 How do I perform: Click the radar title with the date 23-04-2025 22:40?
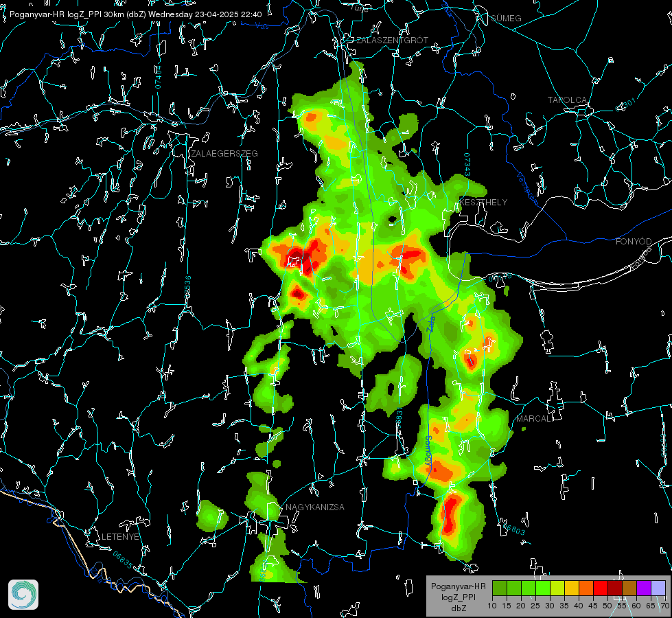(x=135, y=14)
